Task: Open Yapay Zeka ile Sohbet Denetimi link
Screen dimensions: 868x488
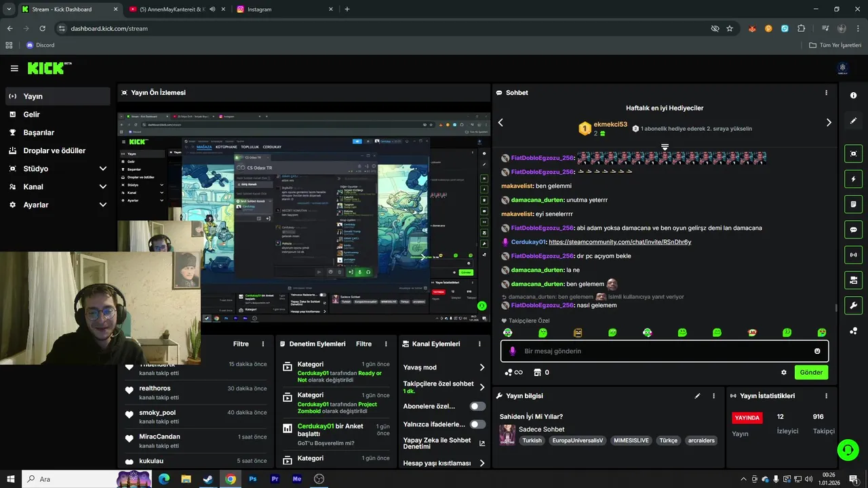Action: coord(444,443)
